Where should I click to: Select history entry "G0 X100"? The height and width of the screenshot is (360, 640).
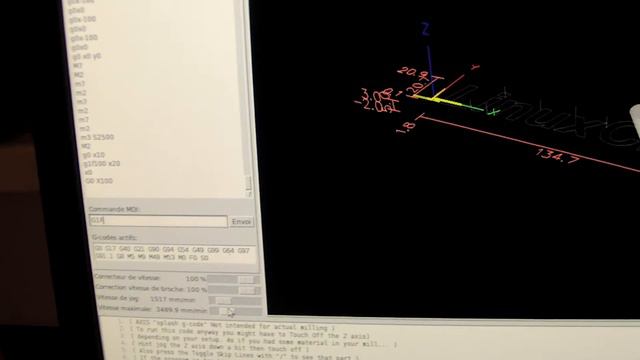pos(98,181)
